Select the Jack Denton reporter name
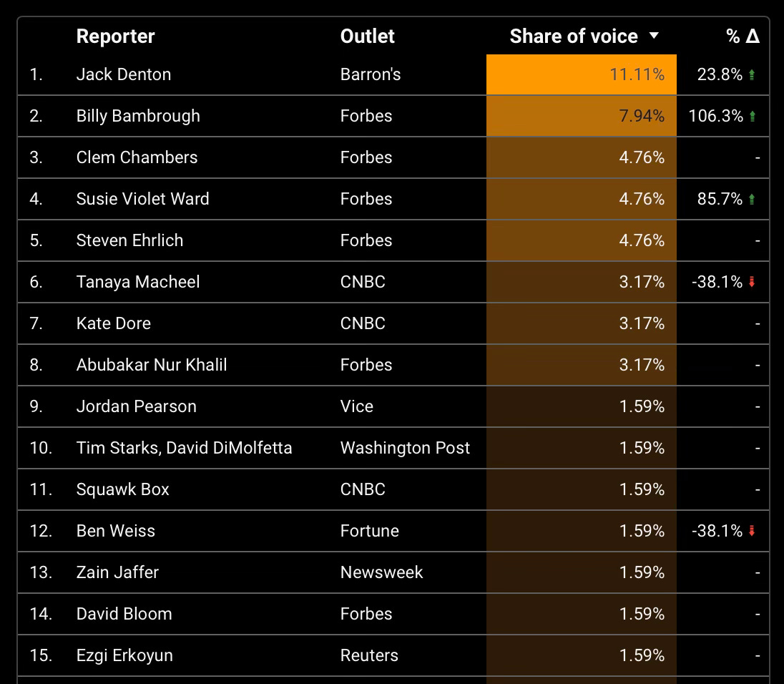This screenshot has width=784, height=684. 124,74
